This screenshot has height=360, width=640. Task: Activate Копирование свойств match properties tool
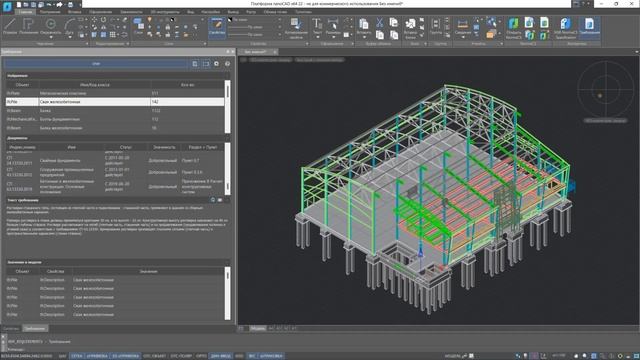[x=296, y=28]
